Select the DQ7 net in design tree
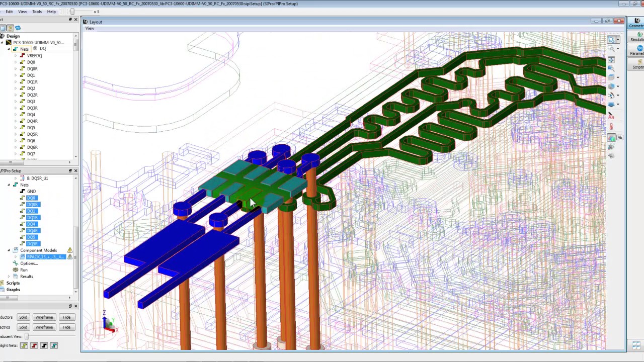The image size is (644, 362). (x=31, y=154)
